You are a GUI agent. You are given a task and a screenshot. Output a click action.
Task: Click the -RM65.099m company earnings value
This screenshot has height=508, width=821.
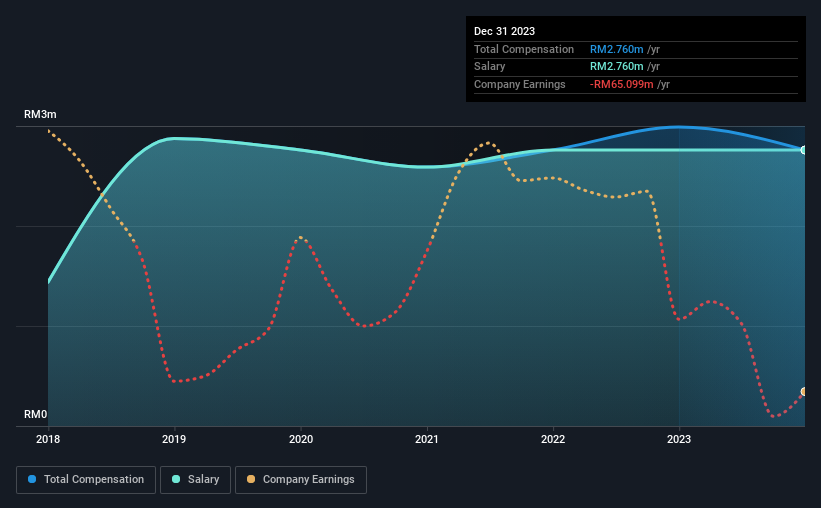622,84
